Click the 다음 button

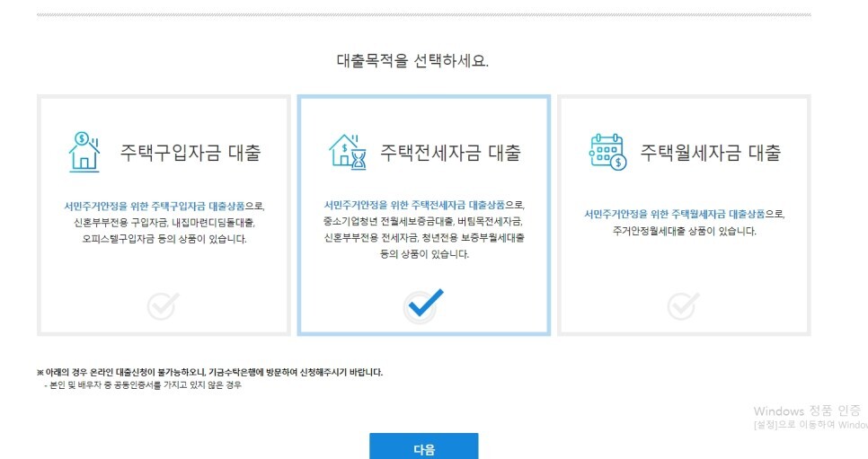424,446
